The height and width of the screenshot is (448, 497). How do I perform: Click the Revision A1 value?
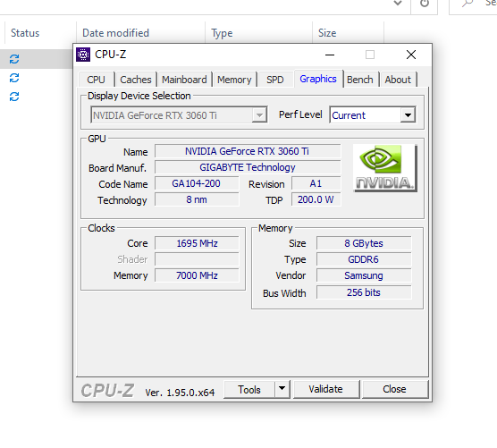316,183
